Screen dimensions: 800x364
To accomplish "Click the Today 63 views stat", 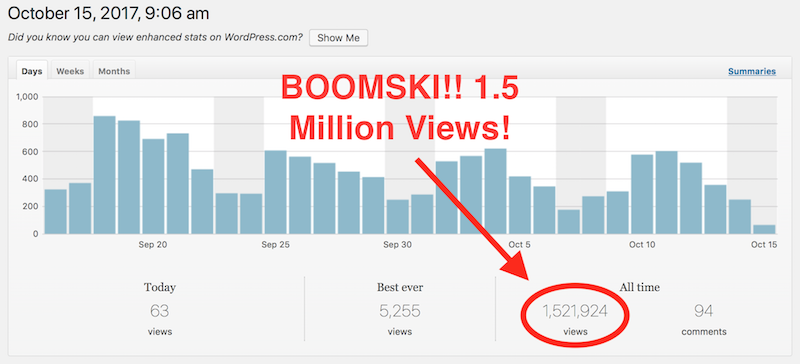I will click(x=160, y=310).
